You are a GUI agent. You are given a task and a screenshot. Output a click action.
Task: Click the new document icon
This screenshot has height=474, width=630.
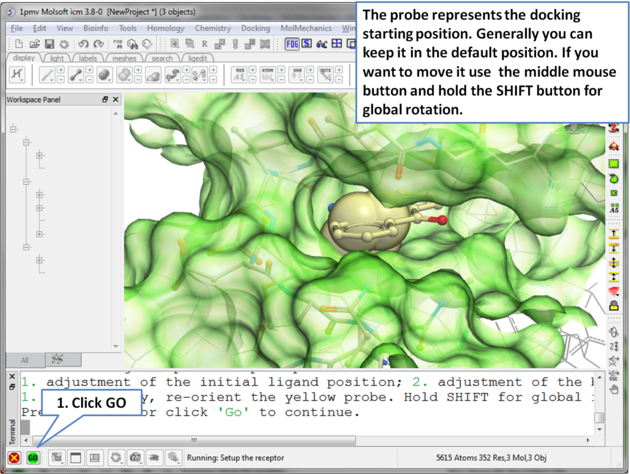[19, 44]
